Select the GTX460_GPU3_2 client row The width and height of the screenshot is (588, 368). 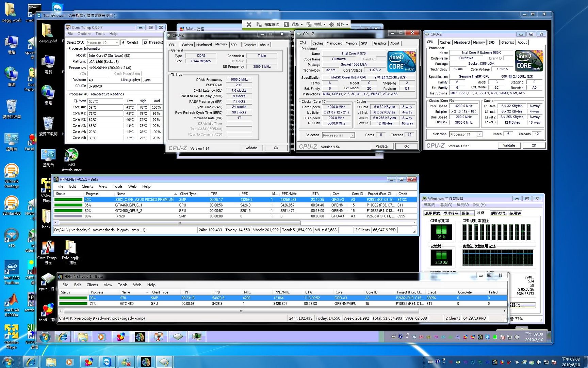coord(235,211)
